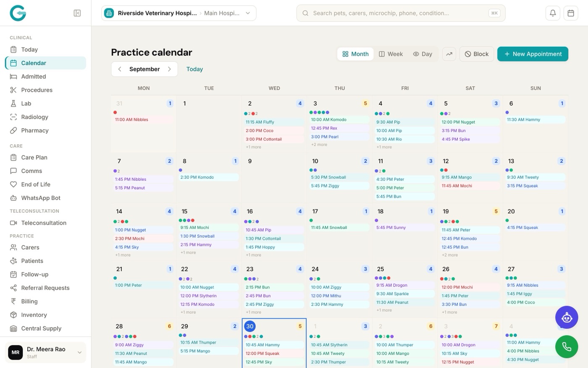Open Radiology section
The width and height of the screenshot is (588, 368).
45,117
